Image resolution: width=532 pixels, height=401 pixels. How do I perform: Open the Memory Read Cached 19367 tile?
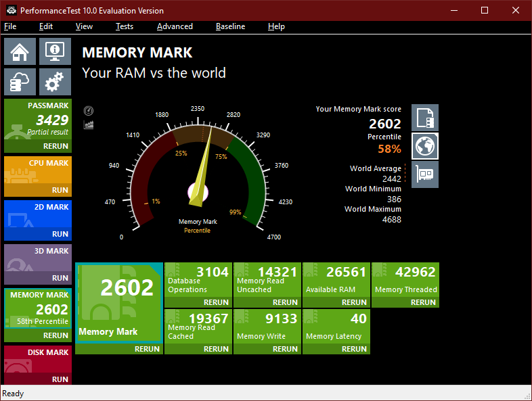pos(198,327)
